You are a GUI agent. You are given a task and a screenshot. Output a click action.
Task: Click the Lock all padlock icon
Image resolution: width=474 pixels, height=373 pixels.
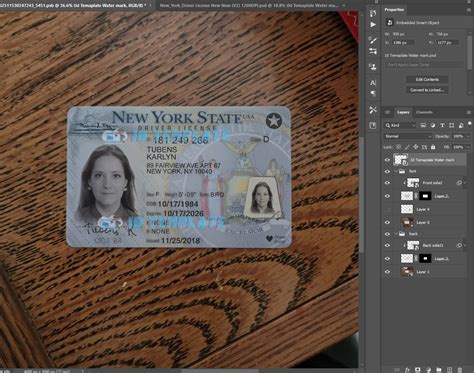(x=433, y=147)
